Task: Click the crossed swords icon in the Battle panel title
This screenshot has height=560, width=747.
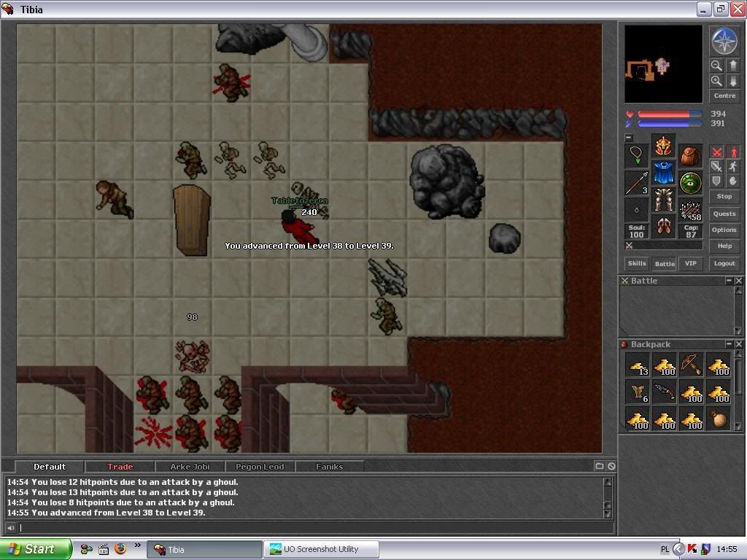Action: 624,281
